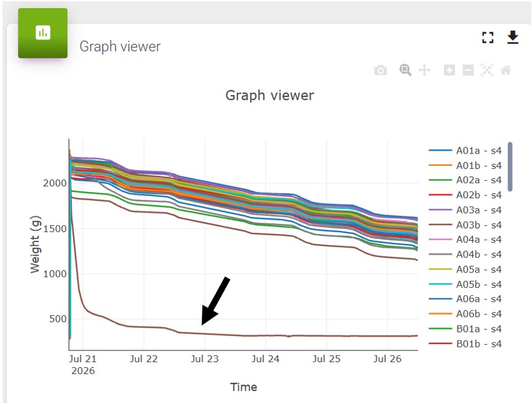Hide the A05a - s4 trace
Image resolution: width=532 pixels, height=403 pixels.
465,269
